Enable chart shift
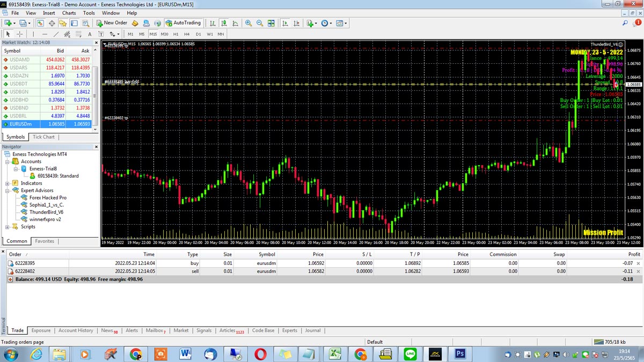Viewport: 644px width, 362px height. [x=297, y=23]
